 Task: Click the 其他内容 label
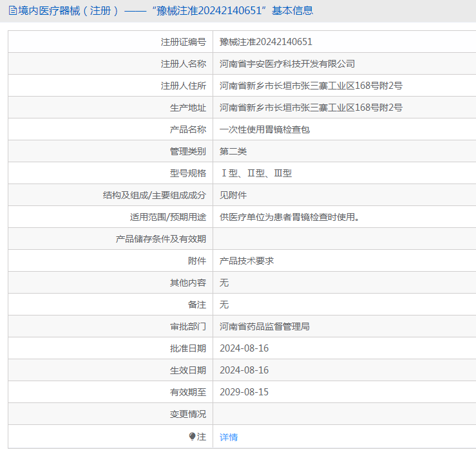point(188,283)
